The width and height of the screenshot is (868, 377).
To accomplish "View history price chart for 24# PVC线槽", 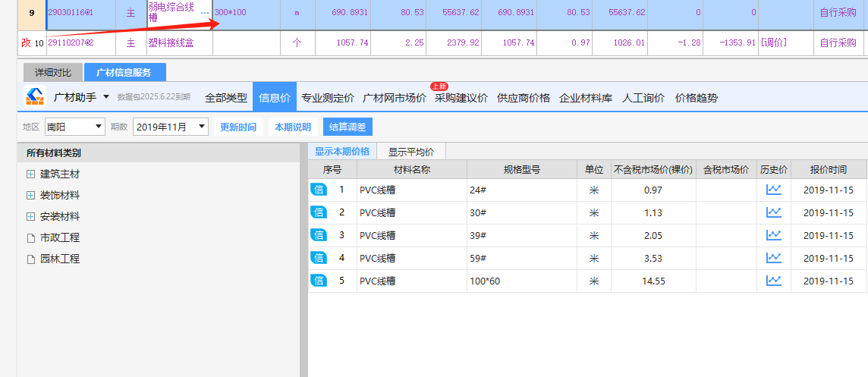I will click(x=773, y=190).
